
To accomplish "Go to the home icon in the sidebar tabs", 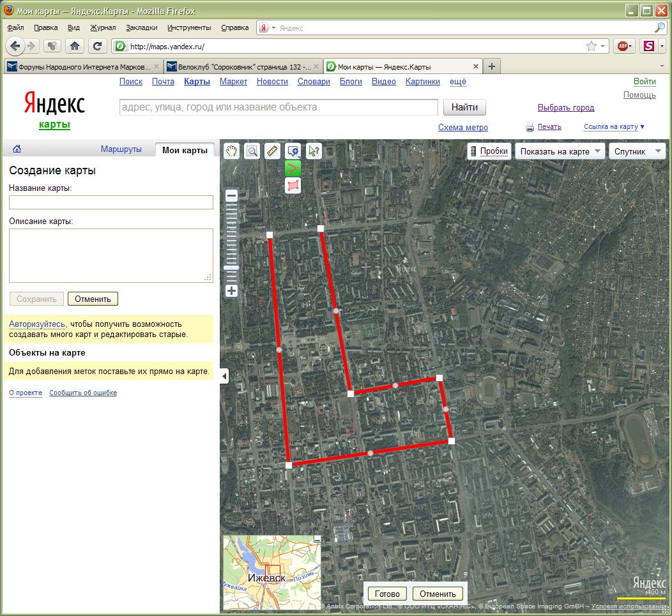I will pos(17,149).
